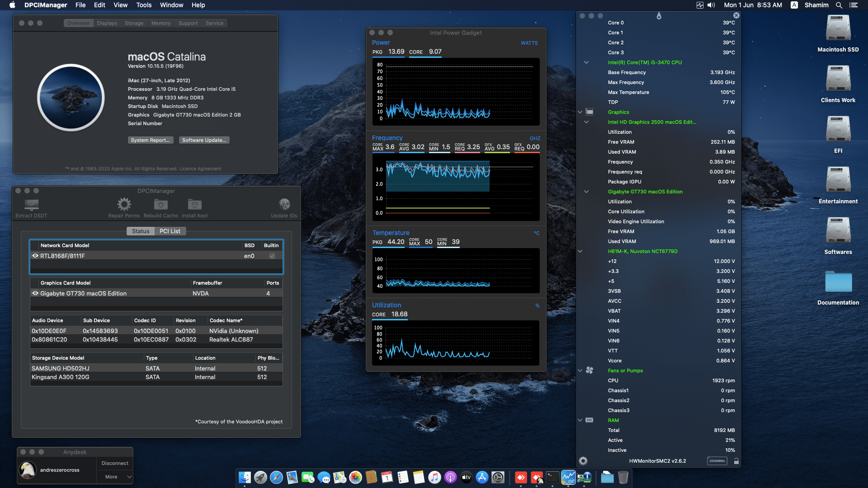Open Intel Power Gadget from the Dock

click(x=568, y=477)
